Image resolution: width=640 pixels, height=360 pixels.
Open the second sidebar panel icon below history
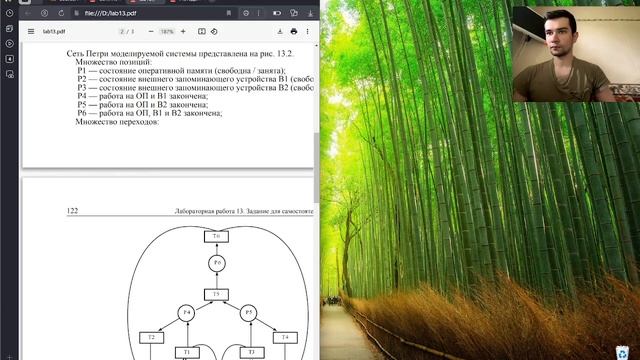tap(9, 29)
